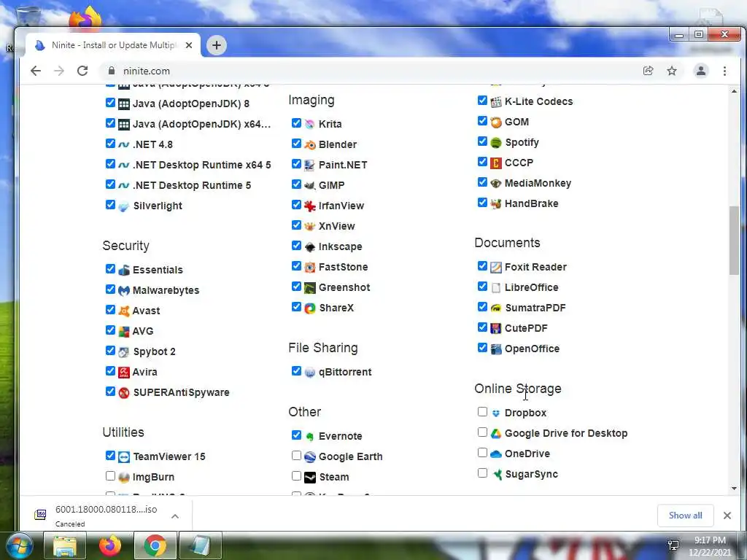Click the Blender app icon
The height and width of the screenshot is (560, 747).
pyautogui.click(x=309, y=145)
